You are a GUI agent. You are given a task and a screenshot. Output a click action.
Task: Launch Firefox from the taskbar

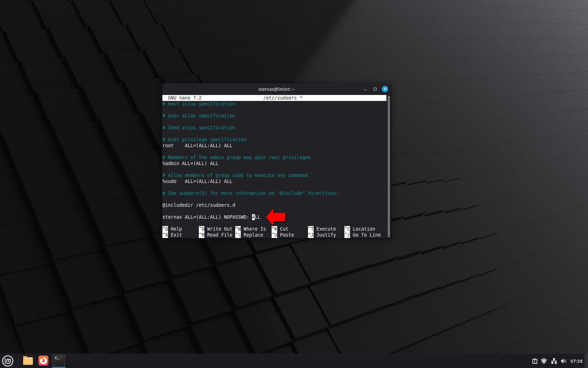click(x=43, y=361)
